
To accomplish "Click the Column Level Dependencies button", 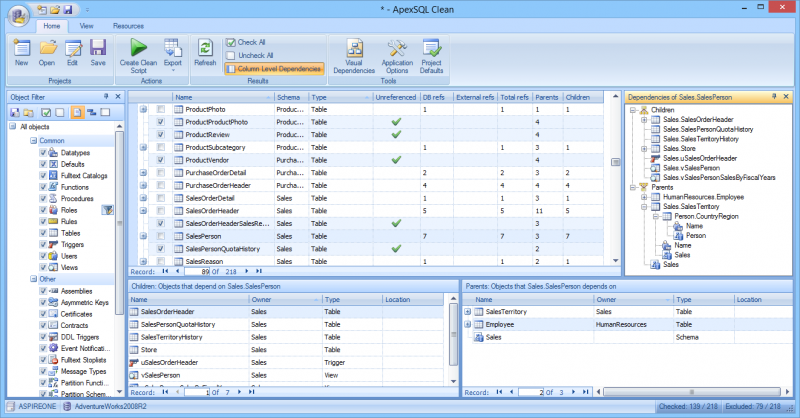I will (274, 69).
